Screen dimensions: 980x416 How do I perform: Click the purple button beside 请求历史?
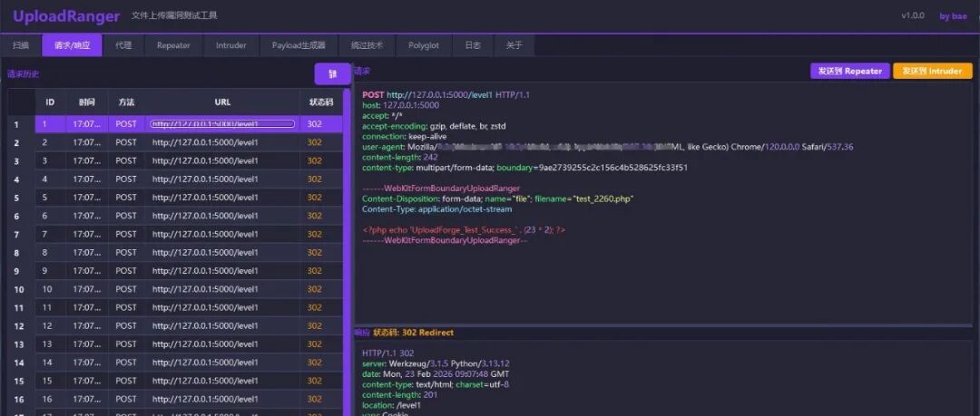point(332,73)
